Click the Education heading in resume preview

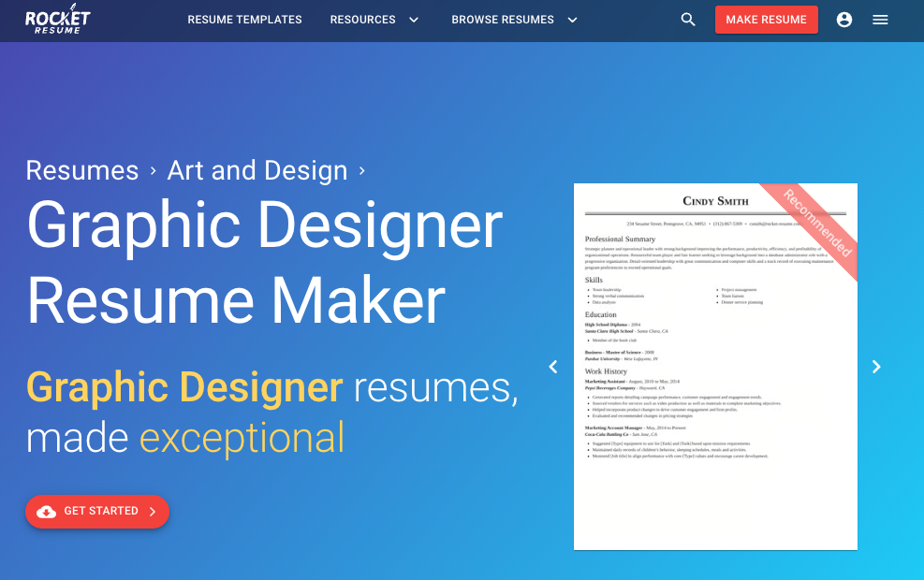tap(600, 314)
